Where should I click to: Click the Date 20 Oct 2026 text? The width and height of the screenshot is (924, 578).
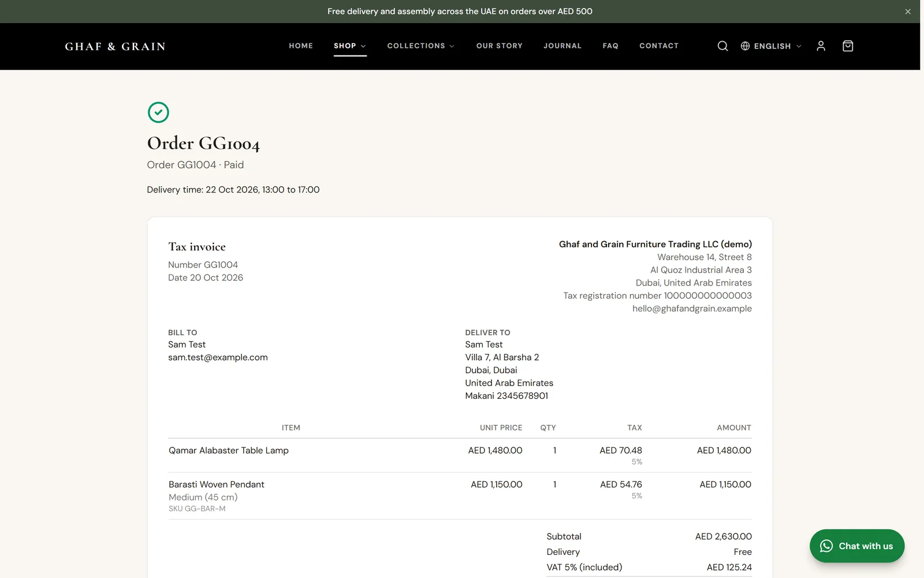coord(206,277)
